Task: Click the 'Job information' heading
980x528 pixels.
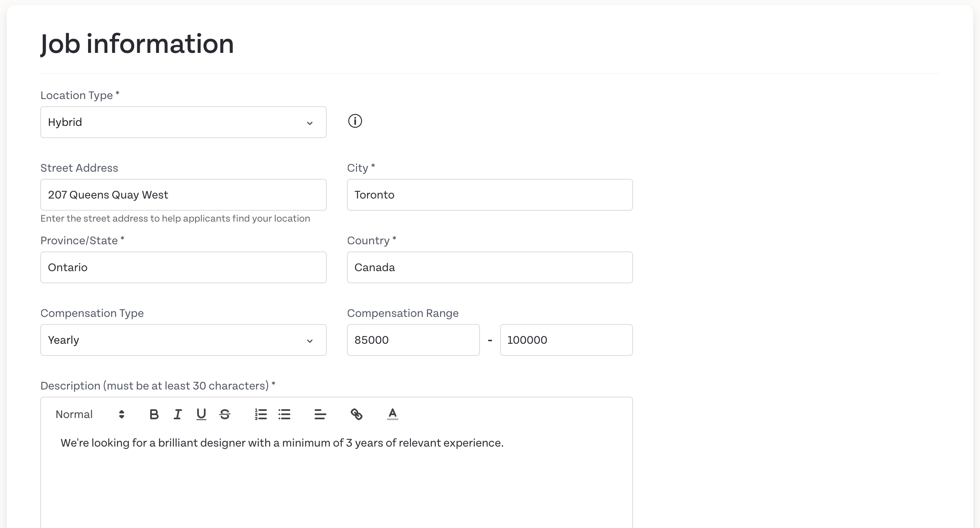Action: 137,44
